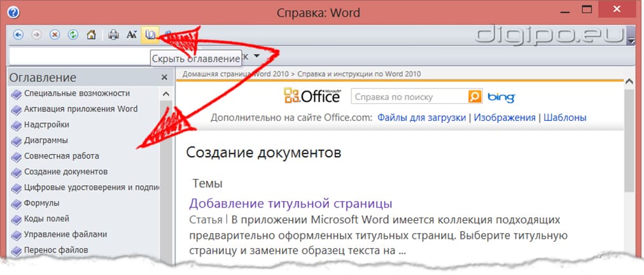
Task: Open the help Home page icon
Action: 91,35
